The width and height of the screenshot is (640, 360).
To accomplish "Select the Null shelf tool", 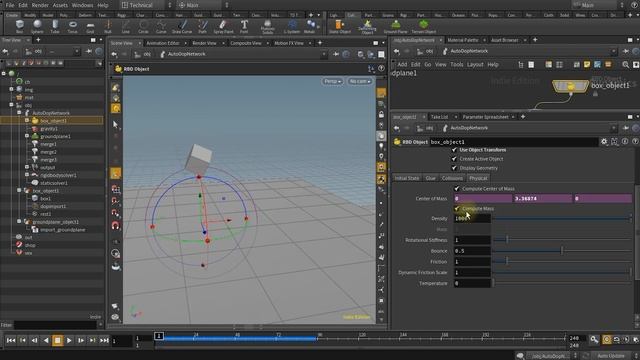I will point(108,27).
